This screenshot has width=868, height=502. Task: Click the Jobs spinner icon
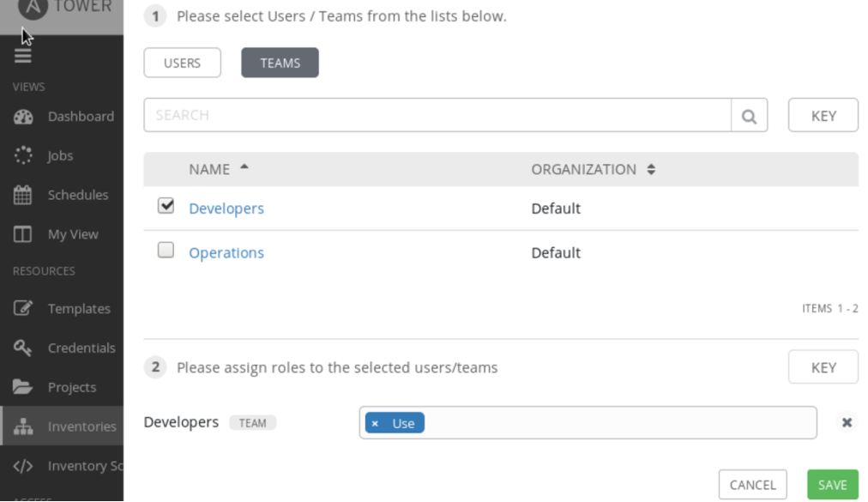[23, 156]
